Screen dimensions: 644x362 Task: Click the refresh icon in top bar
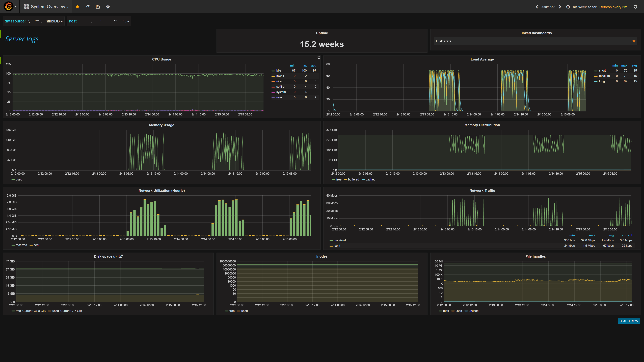tap(635, 7)
